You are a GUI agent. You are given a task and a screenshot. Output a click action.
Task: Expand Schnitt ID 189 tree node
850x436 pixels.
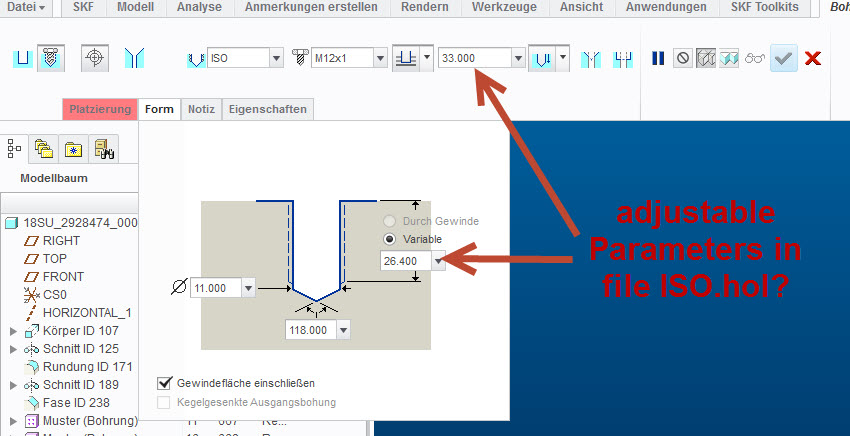click(x=14, y=384)
